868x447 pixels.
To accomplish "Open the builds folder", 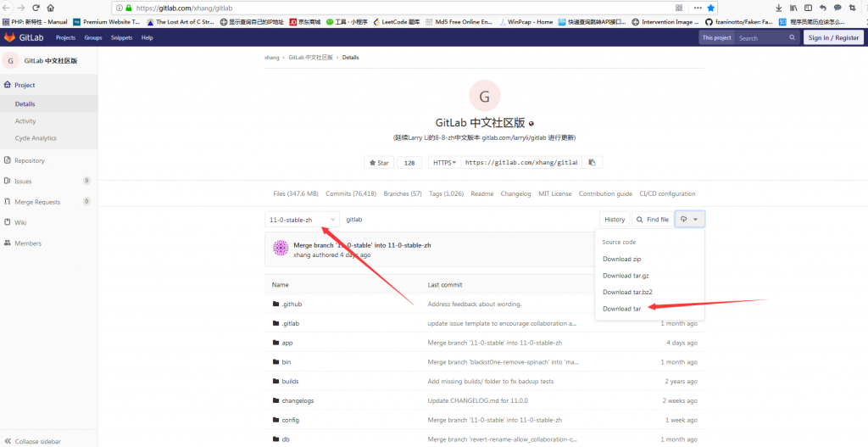I will pyautogui.click(x=290, y=382).
